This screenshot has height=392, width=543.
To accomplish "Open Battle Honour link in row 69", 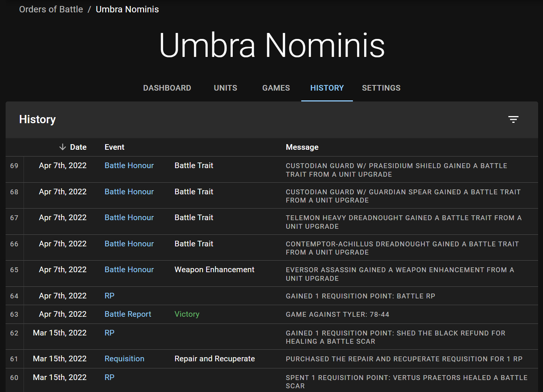I will 129,165.
